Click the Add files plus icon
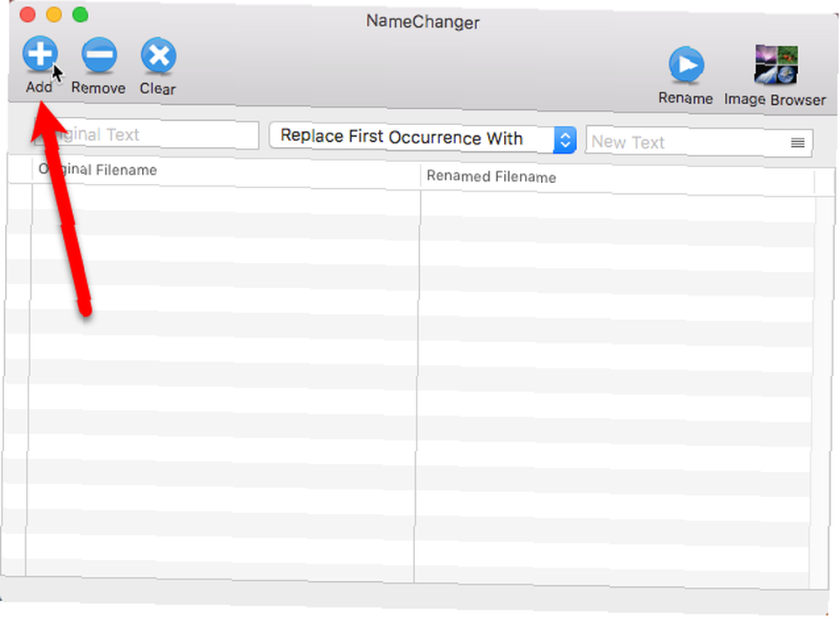Image resolution: width=840 pixels, height=618 pixels. [x=40, y=54]
